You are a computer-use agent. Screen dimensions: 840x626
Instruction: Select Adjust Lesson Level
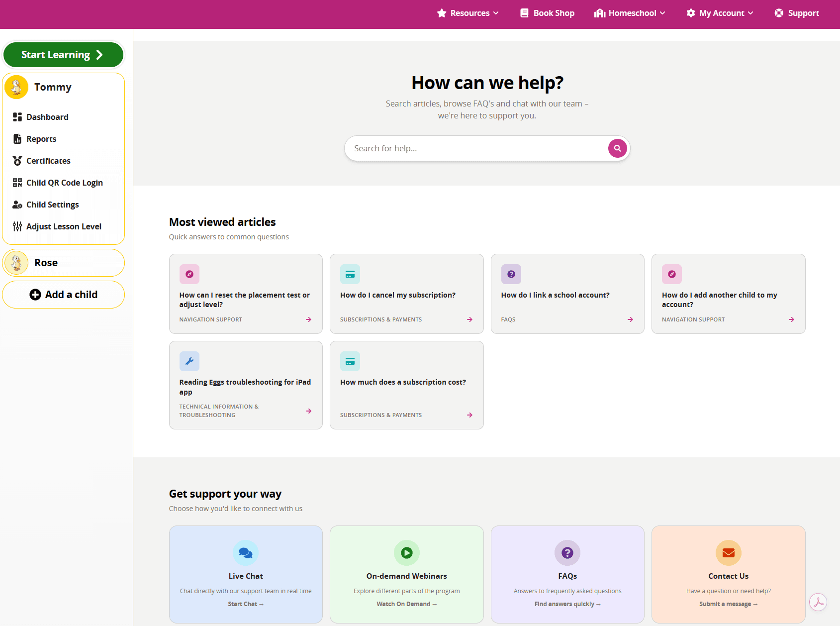pyautogui.click(x=57, y=226)
